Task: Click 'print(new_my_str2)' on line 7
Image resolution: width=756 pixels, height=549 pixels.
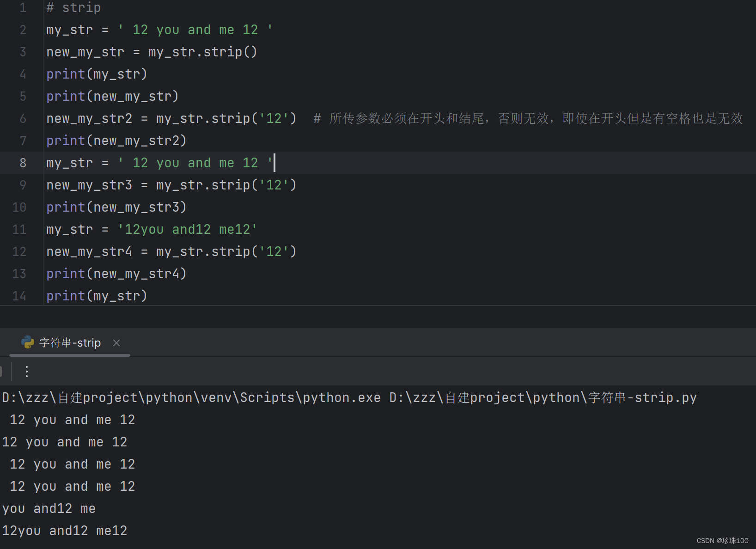Action: click(116, 141)
